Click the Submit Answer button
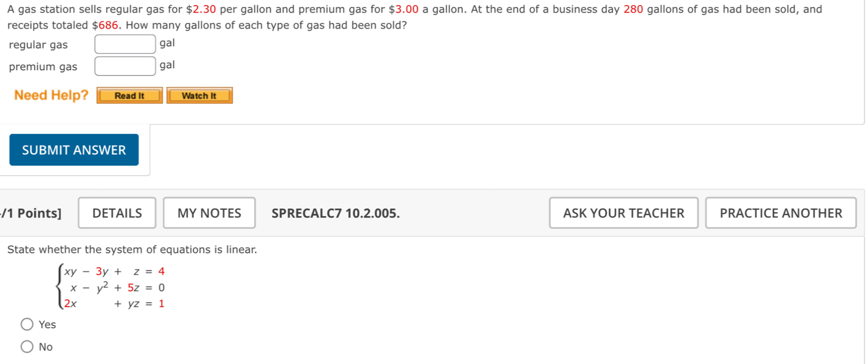The height and width of the screenshot is (364, 868). coord(74,150)
